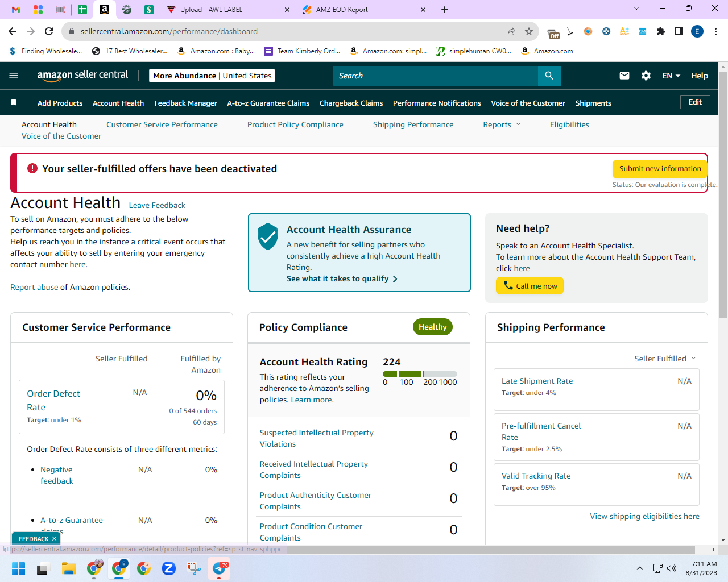Click the red alert exclamation icon
Screen dimensions: 728x582
click(32, 168)
